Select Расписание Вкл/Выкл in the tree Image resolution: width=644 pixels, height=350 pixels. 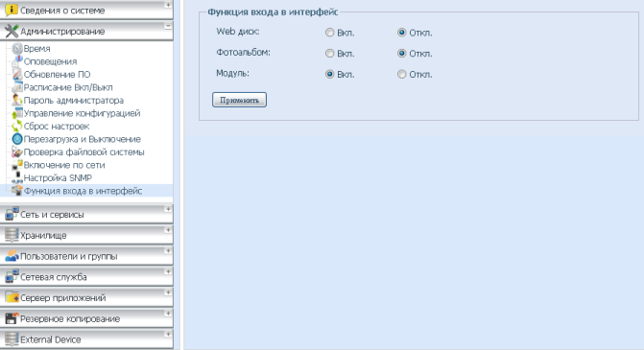click(68, 87)
